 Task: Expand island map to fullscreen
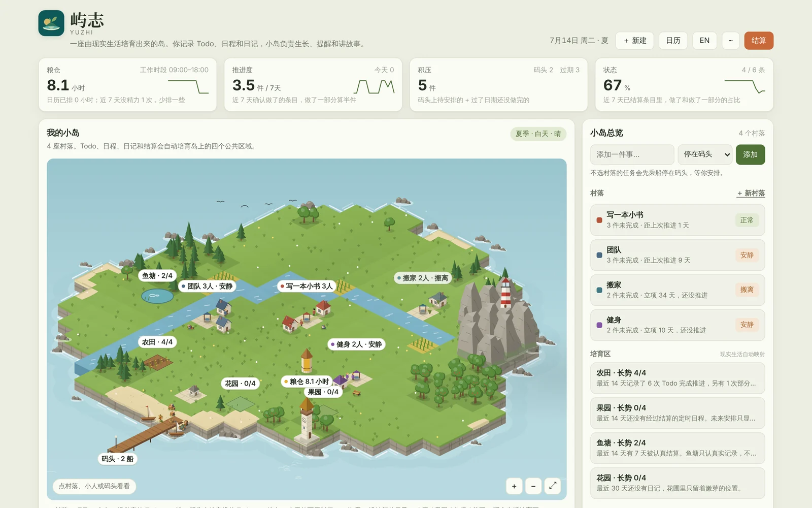(553, 486)
